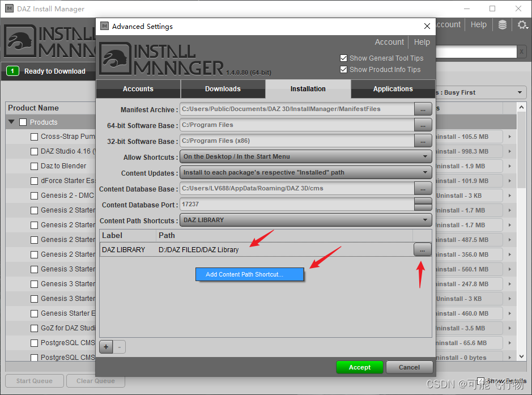The width and height of the screenshot is (532, 395).
Task: Select the D:/DAZ FILED/DAZ Library path cell
Action: 284,250
